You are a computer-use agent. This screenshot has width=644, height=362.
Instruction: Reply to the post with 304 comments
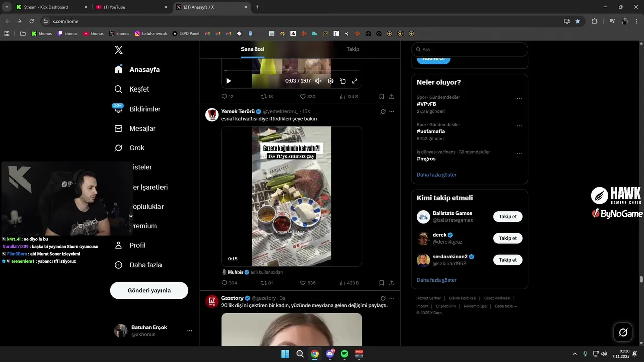[229, 283]
